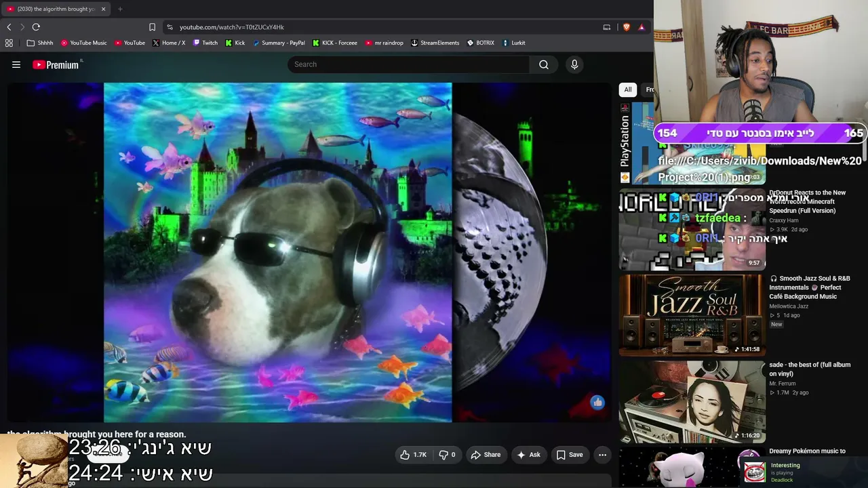Open 'DrDonut Reacts' speedrun video title
This screenshot has height=488, width=868.
808,201
